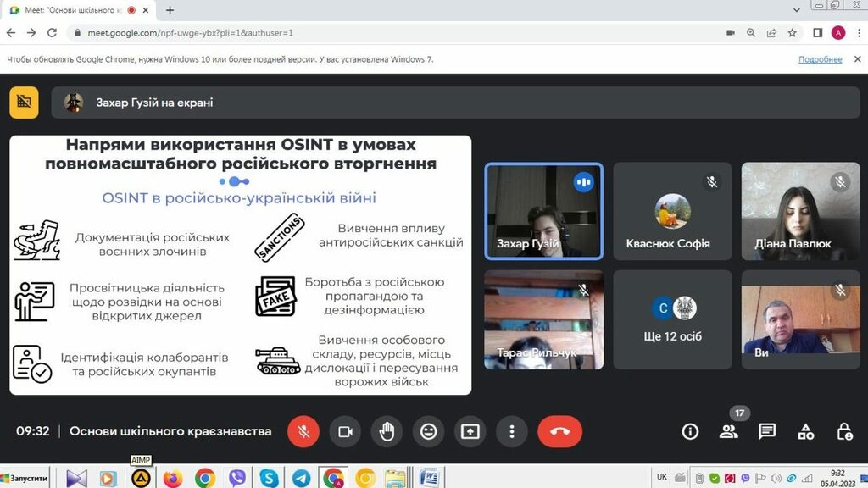Open the Activities panel icon

click(806, 431)
